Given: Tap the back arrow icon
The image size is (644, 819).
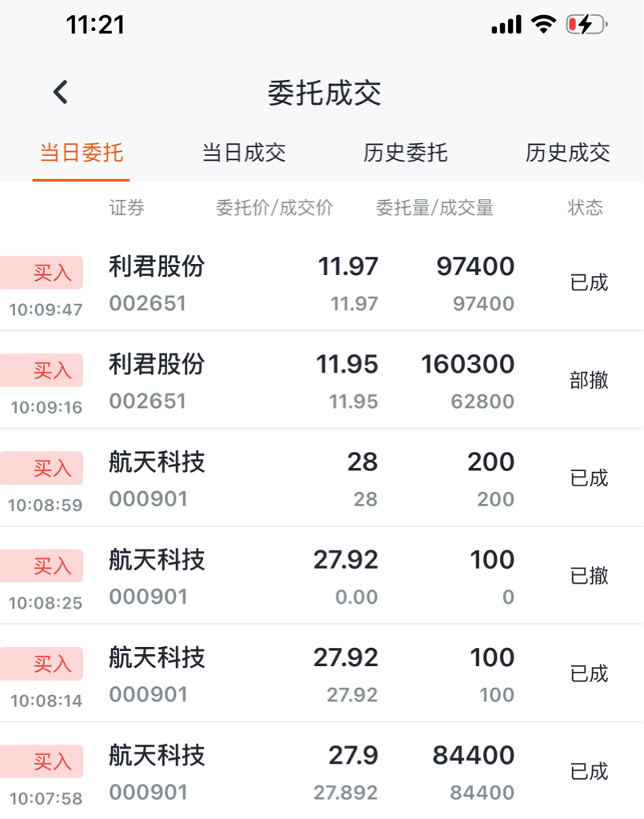Looking at the screenshot, I should 61,93.
